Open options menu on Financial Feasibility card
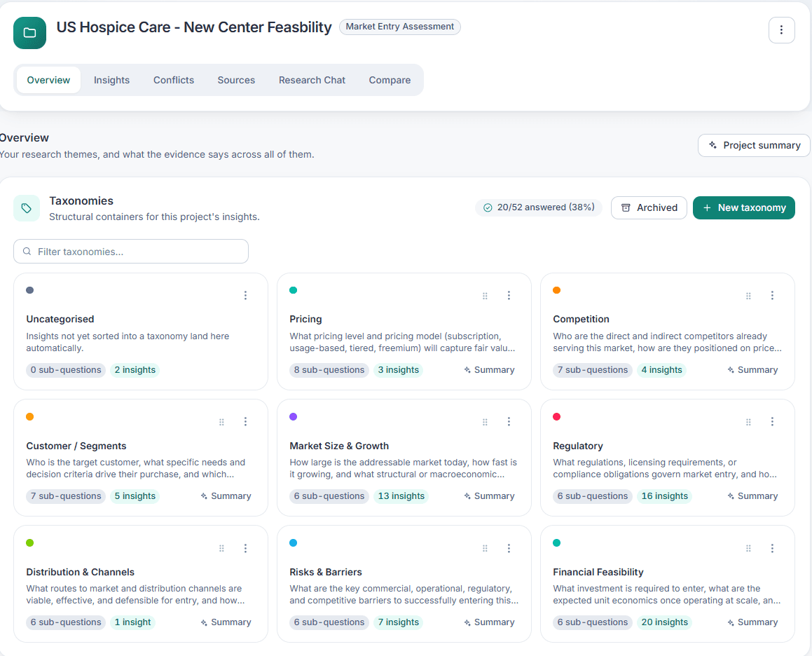Image resolution: width=812 pixels, height=656 pixels. [771, 548]
